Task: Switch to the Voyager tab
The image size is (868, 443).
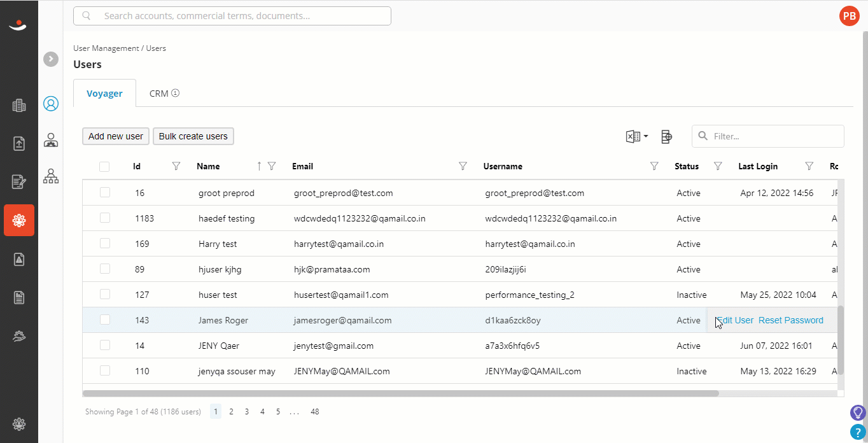Action: tap(104, 93)
